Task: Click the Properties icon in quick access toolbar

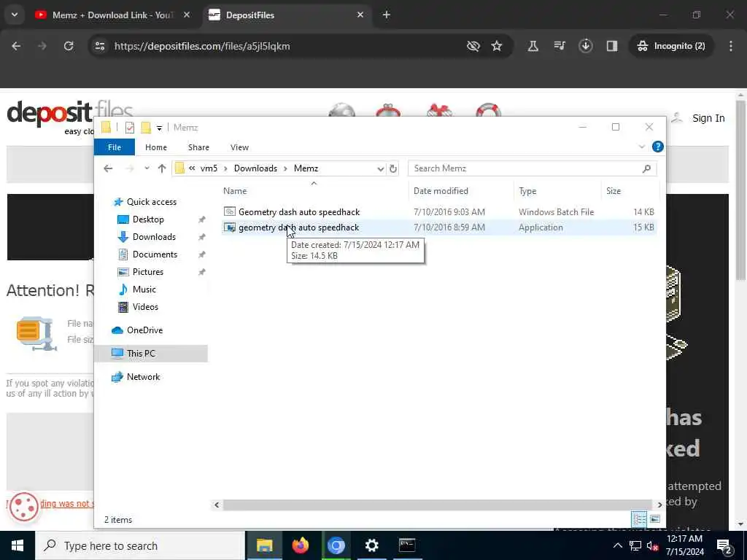Action: tap(130, 128)
